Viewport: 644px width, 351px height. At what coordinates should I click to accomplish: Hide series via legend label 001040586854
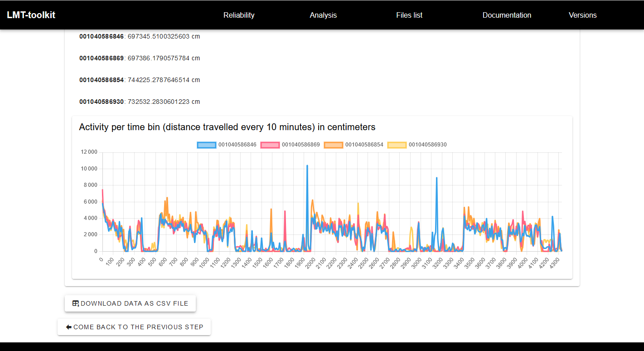(x=364, y=145)
